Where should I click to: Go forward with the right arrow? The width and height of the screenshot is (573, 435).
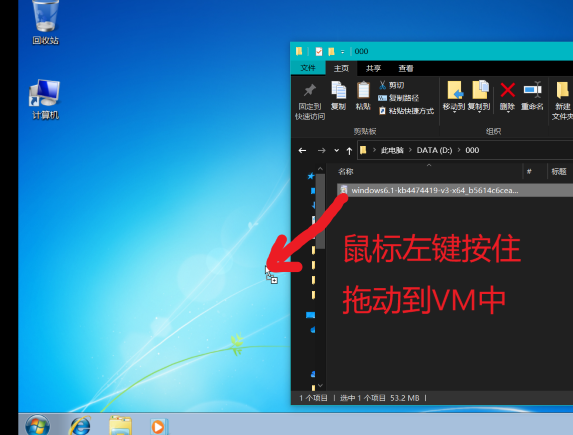pyautogui.click(x=322, y=151)
